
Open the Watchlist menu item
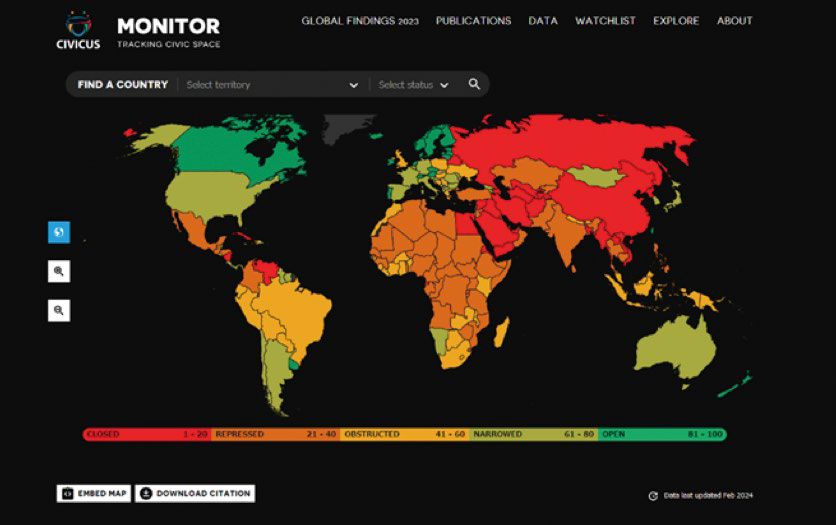pyautogui.click(x=605, y=21)
